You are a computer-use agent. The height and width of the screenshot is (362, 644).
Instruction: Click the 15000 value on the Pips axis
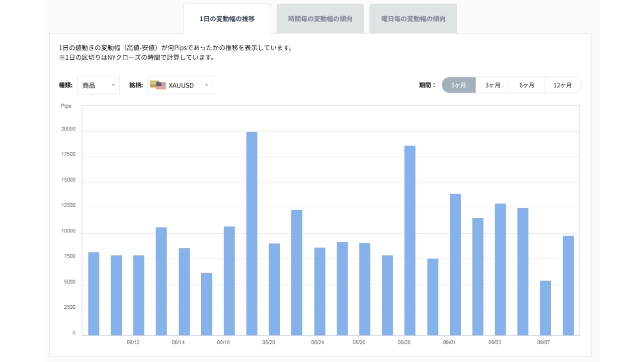[68, 180]
